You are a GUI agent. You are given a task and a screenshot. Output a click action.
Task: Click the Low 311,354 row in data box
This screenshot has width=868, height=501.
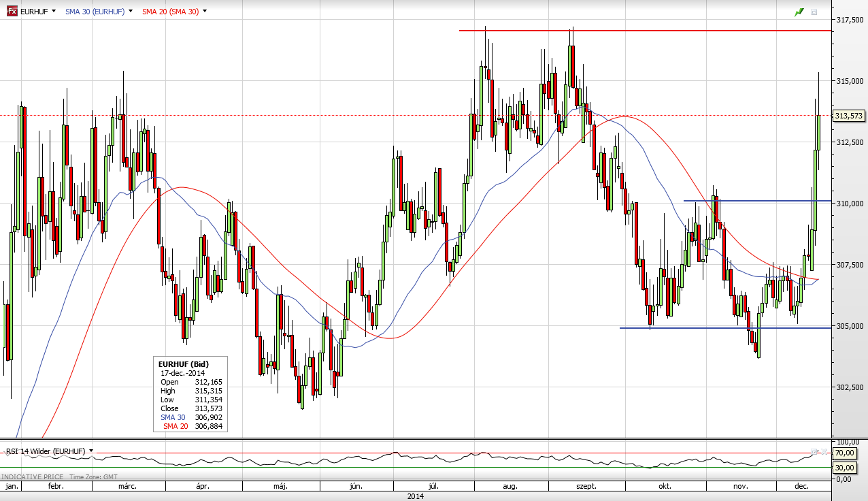(191, 400)
